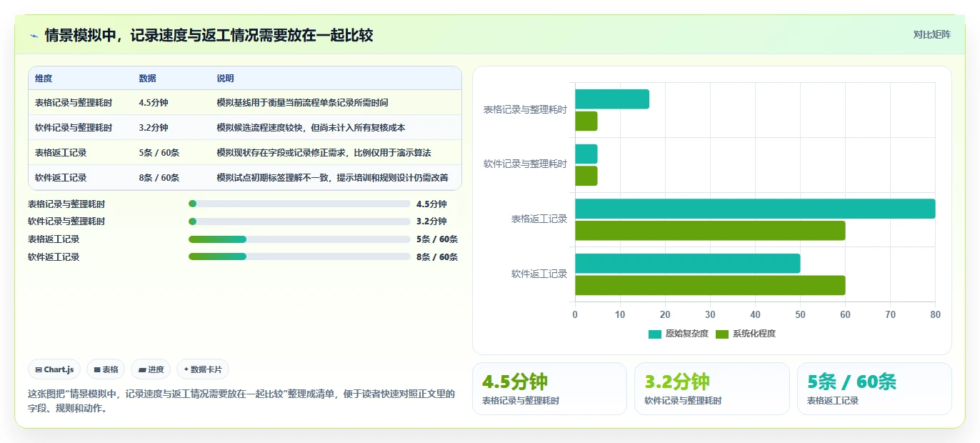
Task: Select table cell 软件记录与整理耗时 in 维度 column
Action: (74, 128)
